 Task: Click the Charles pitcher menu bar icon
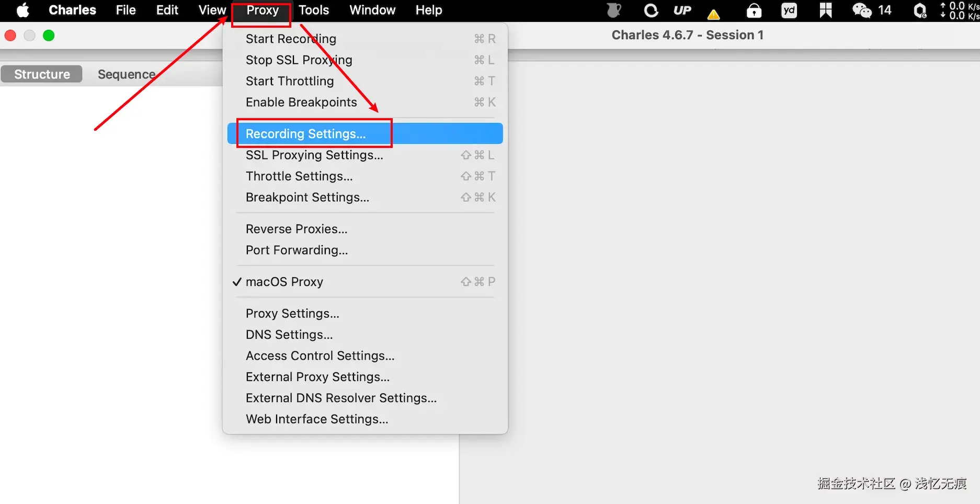click(614, 10)
